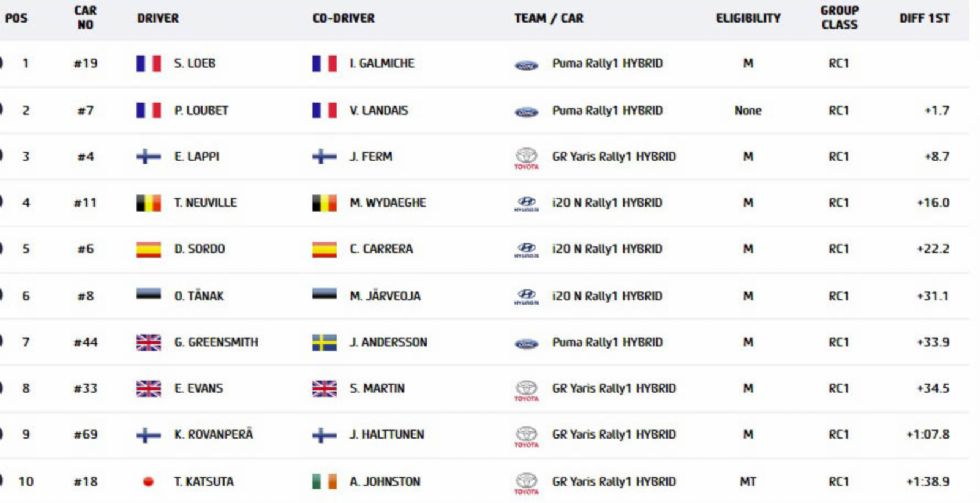Click the TEAM / CAR column header
Viewport: 980px width, 503px height.
(x=549, y=18)
